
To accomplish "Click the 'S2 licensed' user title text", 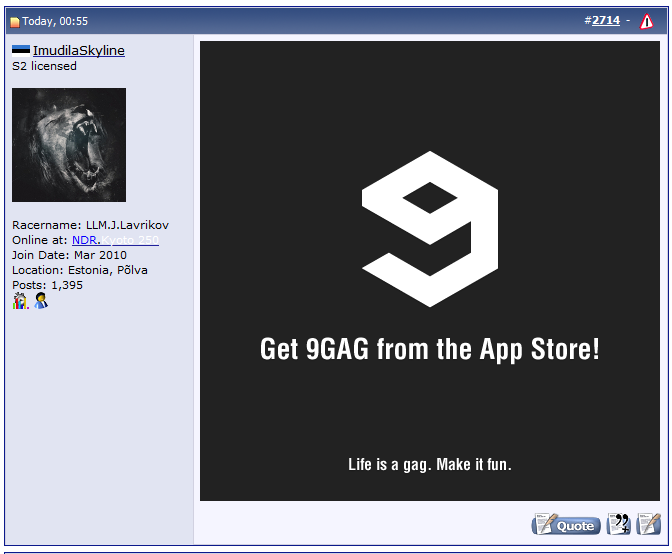I will 45,66.
